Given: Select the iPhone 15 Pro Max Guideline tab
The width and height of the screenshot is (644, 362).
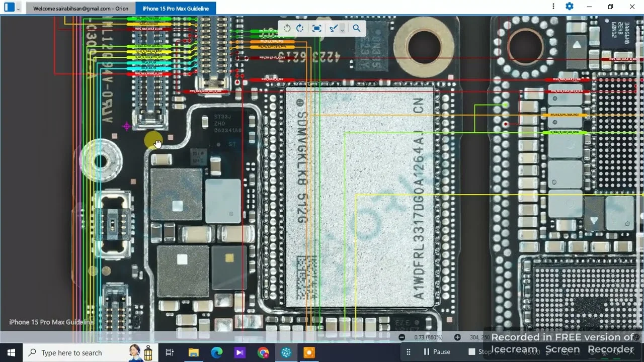Looking at the screenshot, I should pyautogui.click(x=176, y=9).
